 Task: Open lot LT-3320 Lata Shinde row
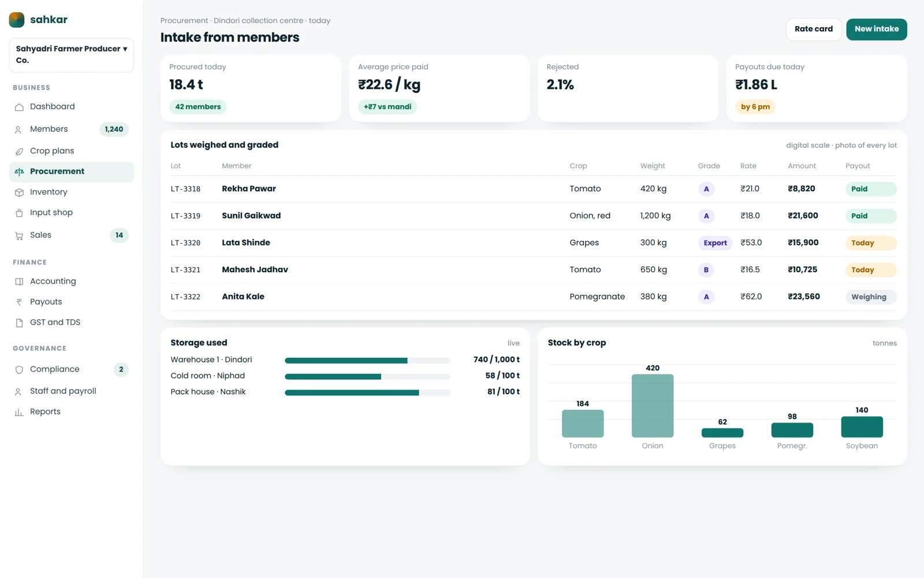pyautogui.click(x=534, y=243)
